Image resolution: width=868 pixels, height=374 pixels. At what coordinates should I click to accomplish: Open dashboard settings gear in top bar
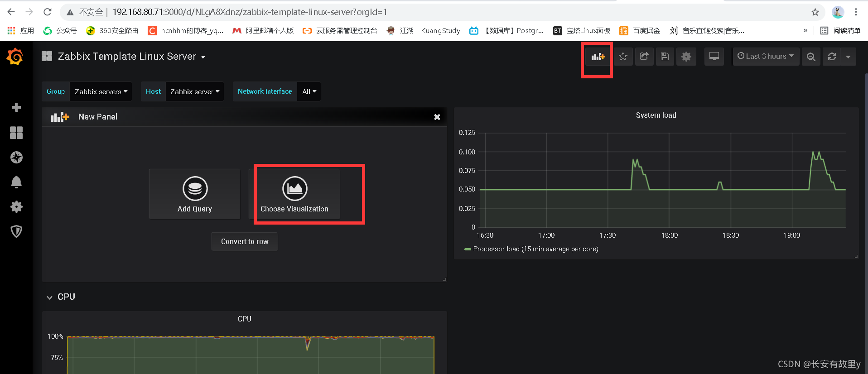click(686, 57)
